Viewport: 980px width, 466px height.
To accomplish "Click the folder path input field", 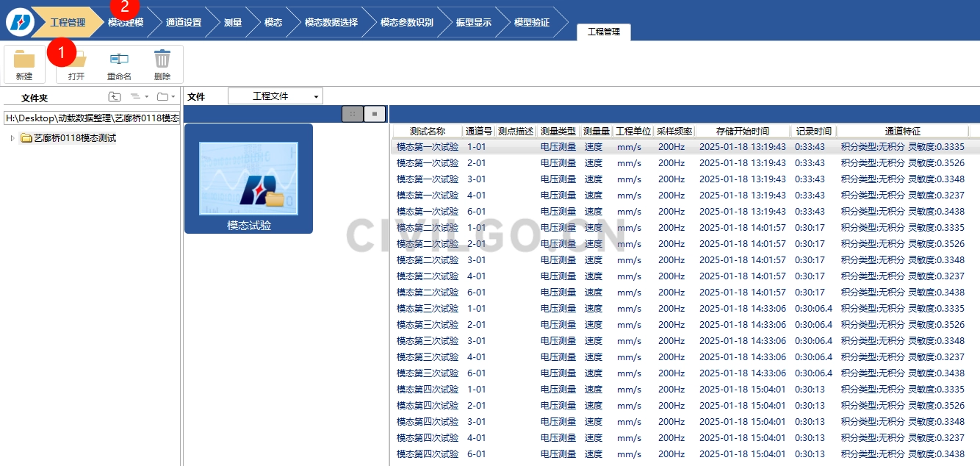I will [x=92, y=118].
